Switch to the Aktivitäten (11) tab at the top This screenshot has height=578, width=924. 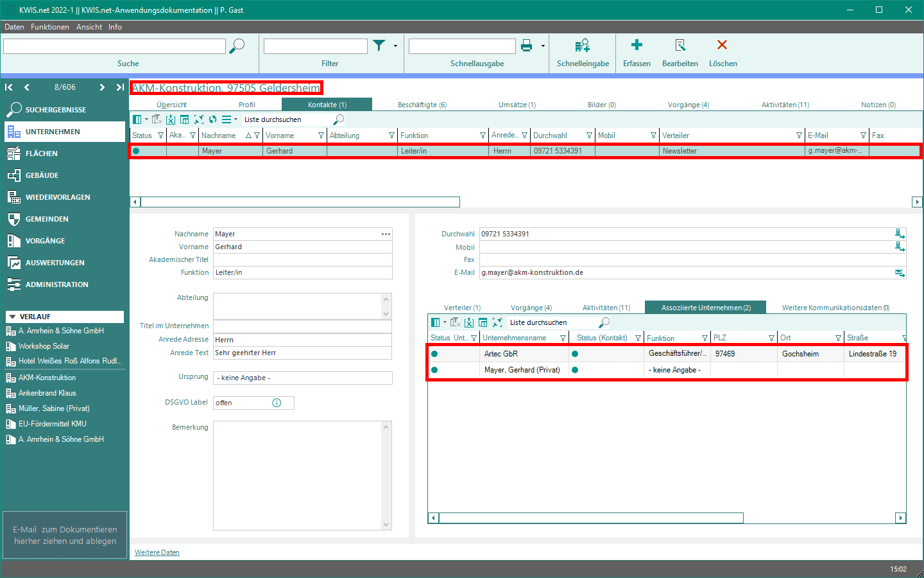pyautogui.click(x=785, y=105)
